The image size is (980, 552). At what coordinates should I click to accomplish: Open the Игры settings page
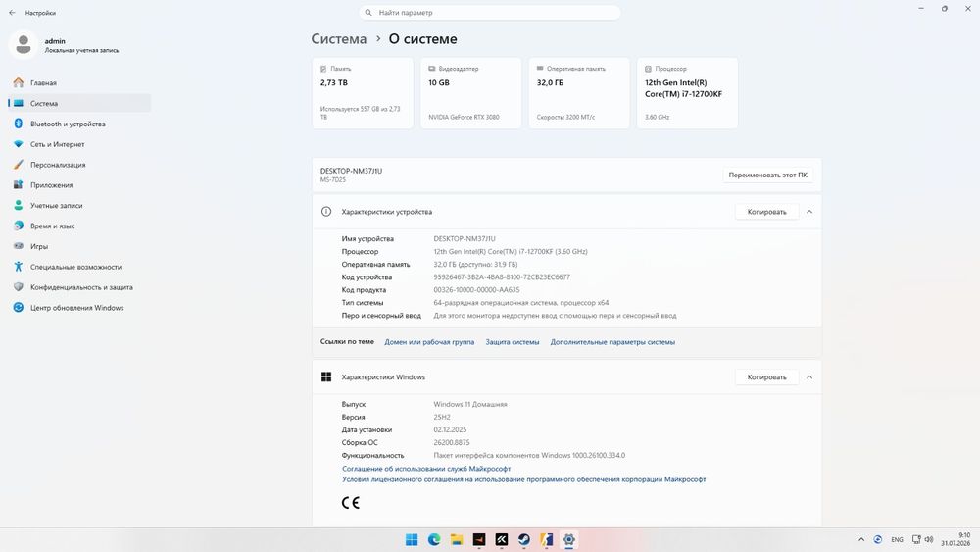[x=79, y=246]
